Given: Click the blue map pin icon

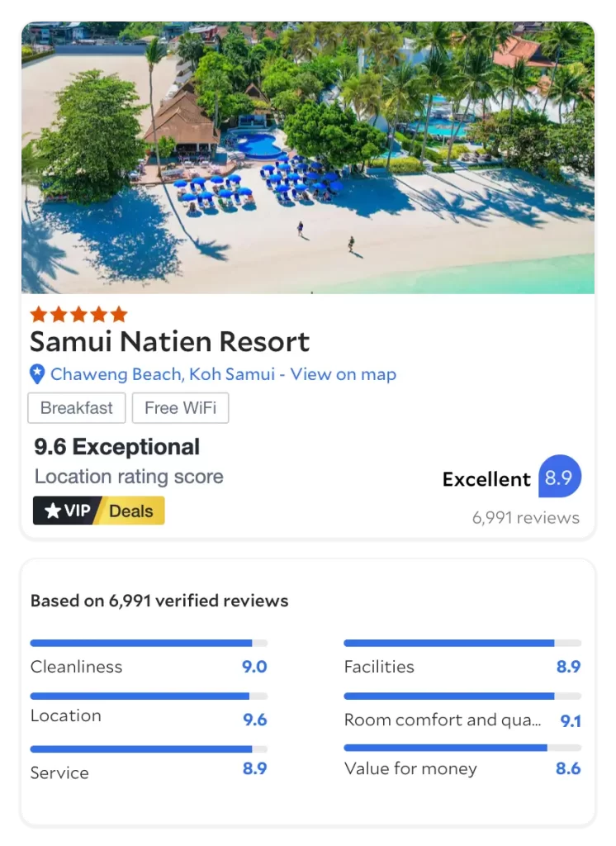Looking at the screenshot, I should (36, 374).
